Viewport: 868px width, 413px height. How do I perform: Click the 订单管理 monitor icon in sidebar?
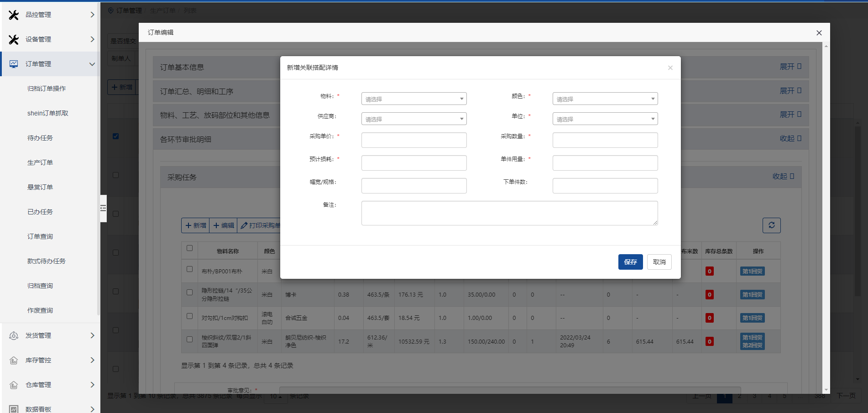tap(14, 64)
